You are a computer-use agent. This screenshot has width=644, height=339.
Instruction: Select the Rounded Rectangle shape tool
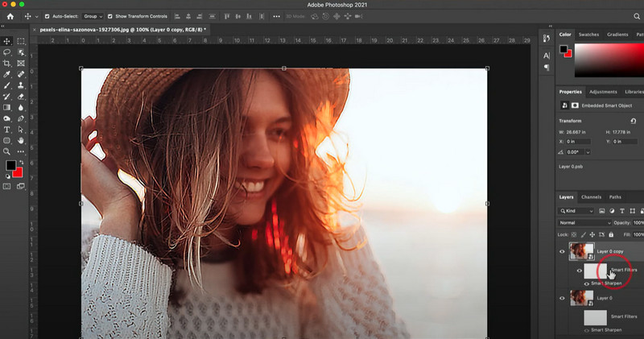coord(7,141)
